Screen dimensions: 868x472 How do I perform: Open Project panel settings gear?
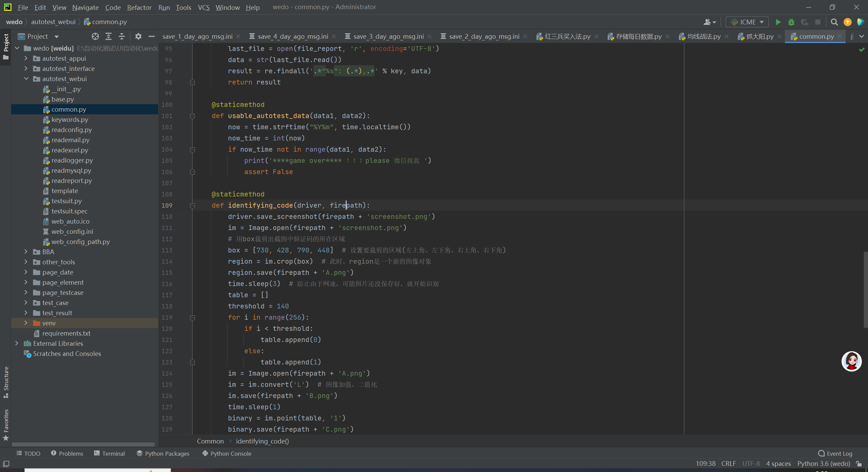coord(138,36)
